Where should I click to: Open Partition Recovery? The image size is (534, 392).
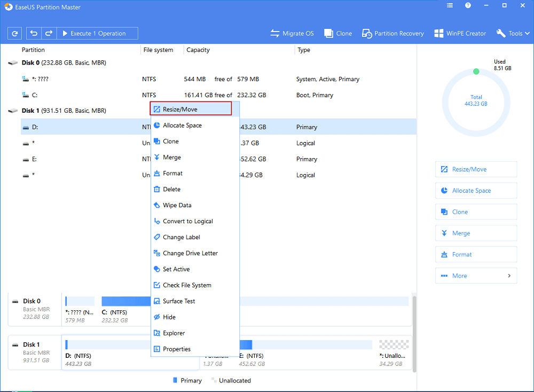pos(392,33)
